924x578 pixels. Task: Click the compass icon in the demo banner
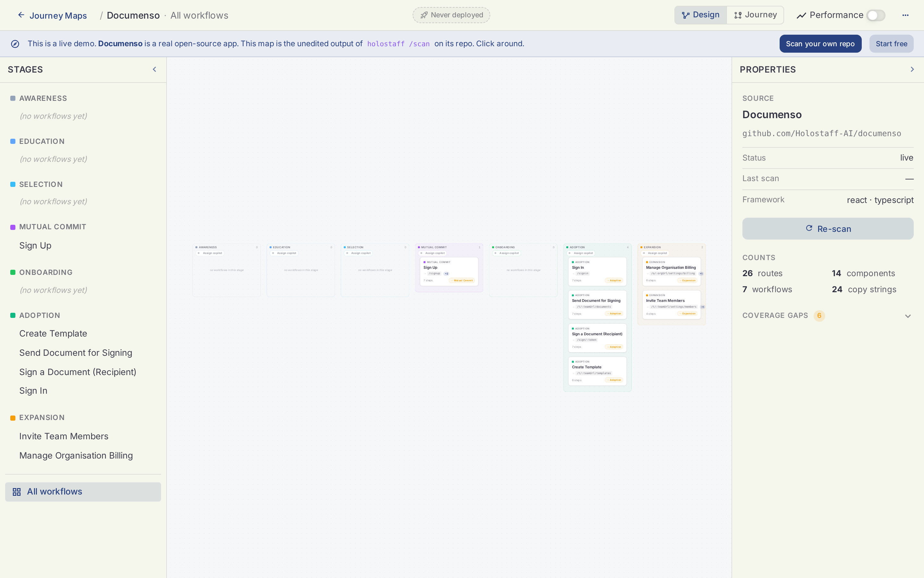click(x=15, y=44)
